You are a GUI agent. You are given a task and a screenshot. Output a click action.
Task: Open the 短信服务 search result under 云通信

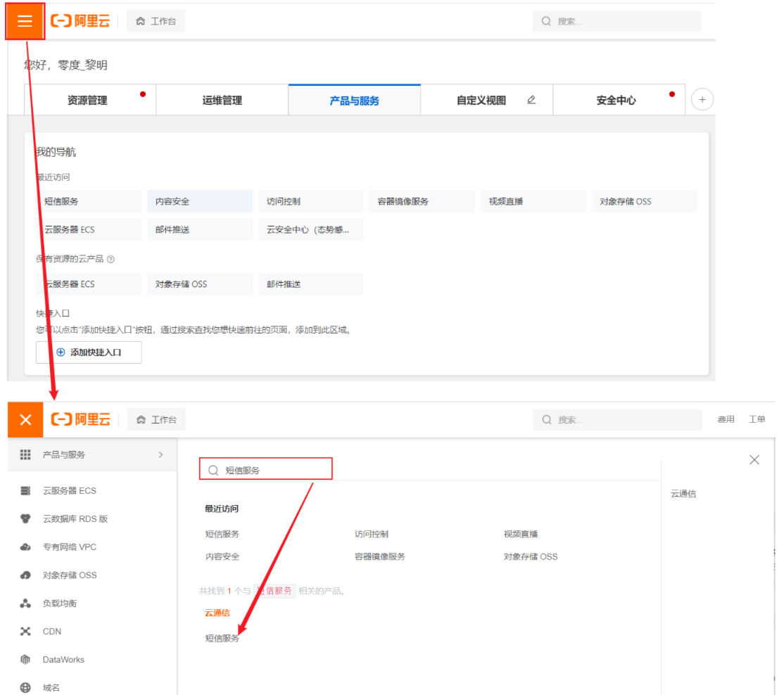click(222, 638)
